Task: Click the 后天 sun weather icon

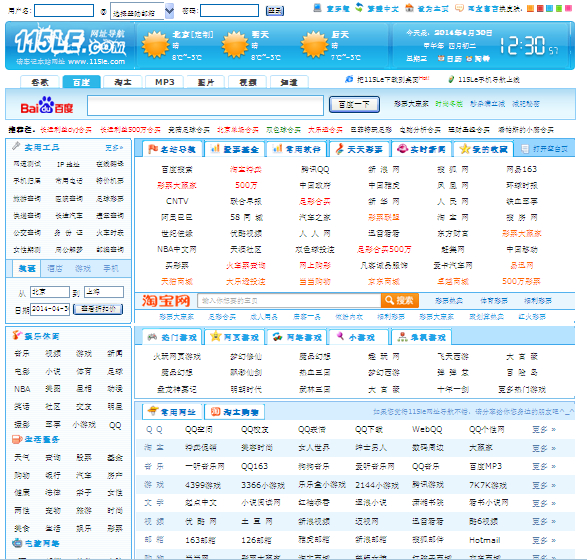Action: click(315, 45)
